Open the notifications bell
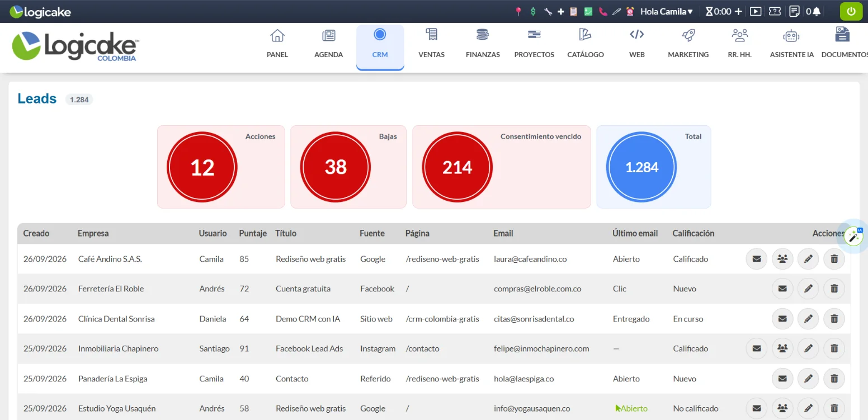 (x=817, y=11)
